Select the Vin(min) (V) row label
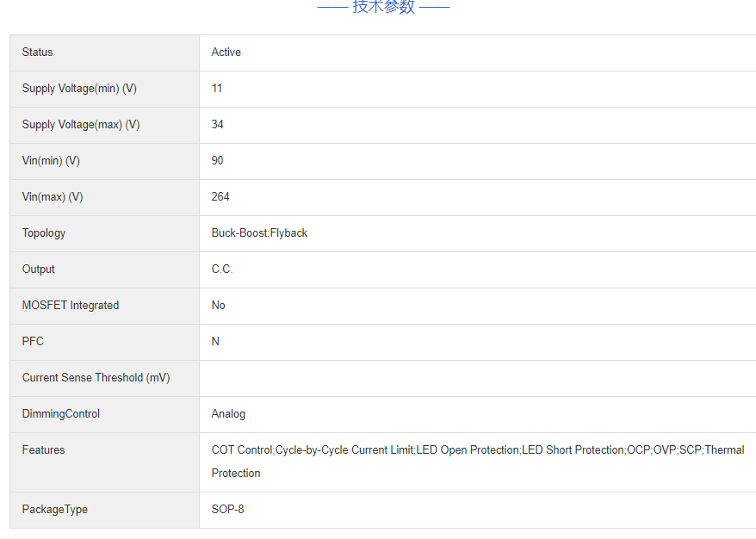The image size is (756, 539). coord(51,161)
